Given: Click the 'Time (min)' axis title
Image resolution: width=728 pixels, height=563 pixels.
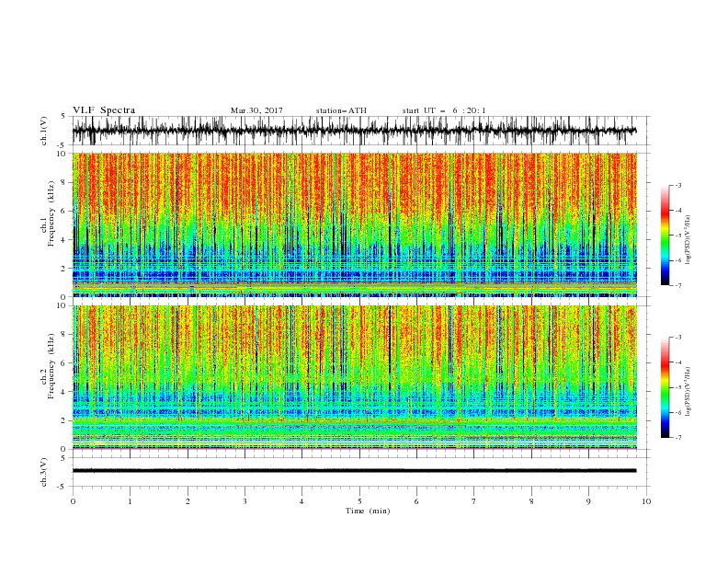Looking at the screenshot, I should 368,511.
